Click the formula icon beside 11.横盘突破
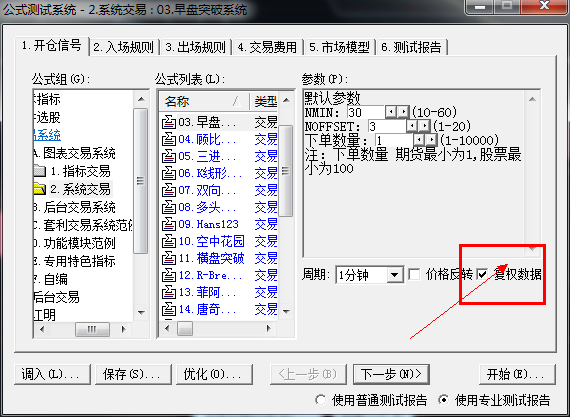 [169, 258]
